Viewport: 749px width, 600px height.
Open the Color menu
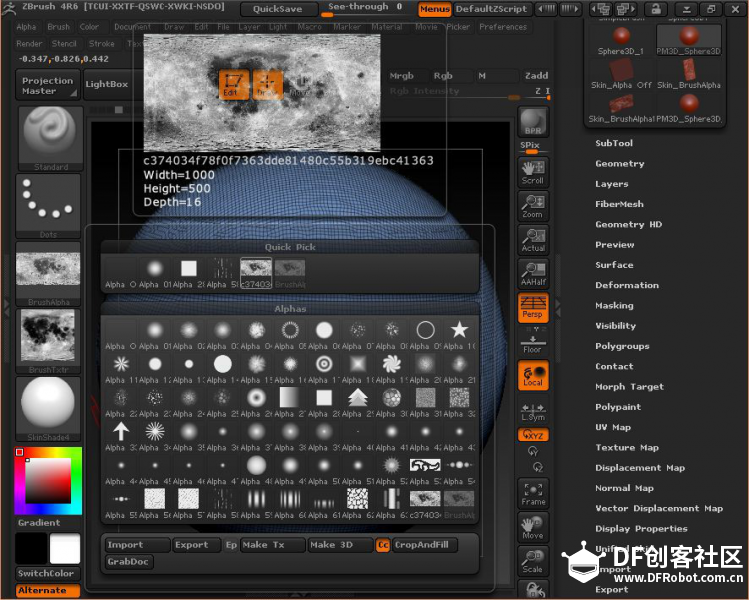click(x=89, y=27)
